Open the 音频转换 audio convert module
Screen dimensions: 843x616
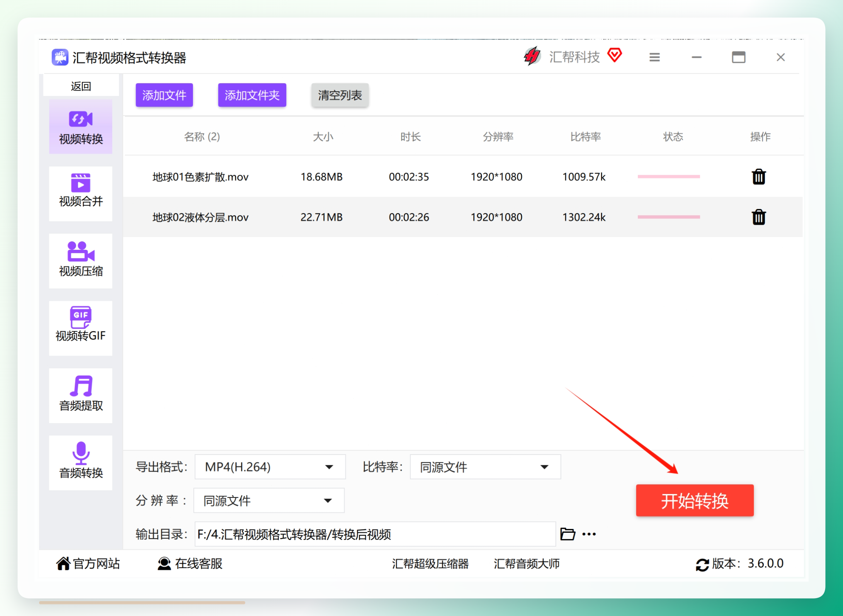(81, 462)
